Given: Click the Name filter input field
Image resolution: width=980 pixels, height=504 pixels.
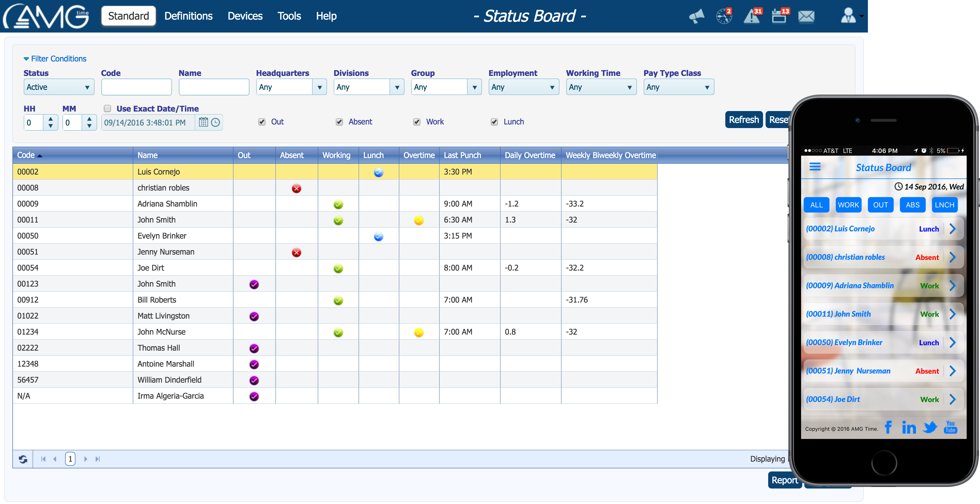Looking at the screenshot, I should coord(214,87).
